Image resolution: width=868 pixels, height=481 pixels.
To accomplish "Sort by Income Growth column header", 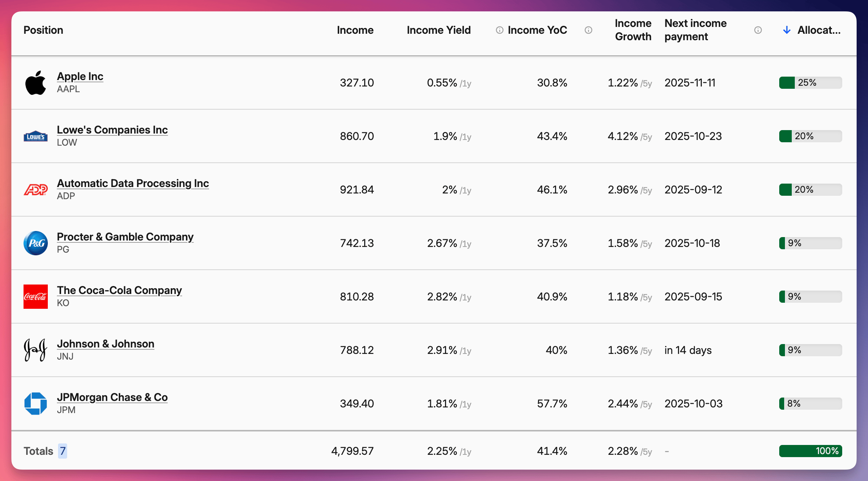I will [x=633, y=30].
